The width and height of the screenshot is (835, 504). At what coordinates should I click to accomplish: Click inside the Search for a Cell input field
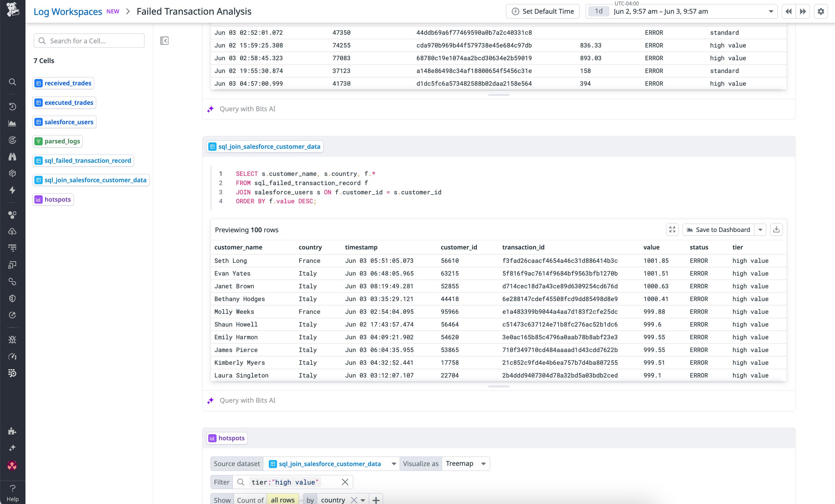coord(89,40)
